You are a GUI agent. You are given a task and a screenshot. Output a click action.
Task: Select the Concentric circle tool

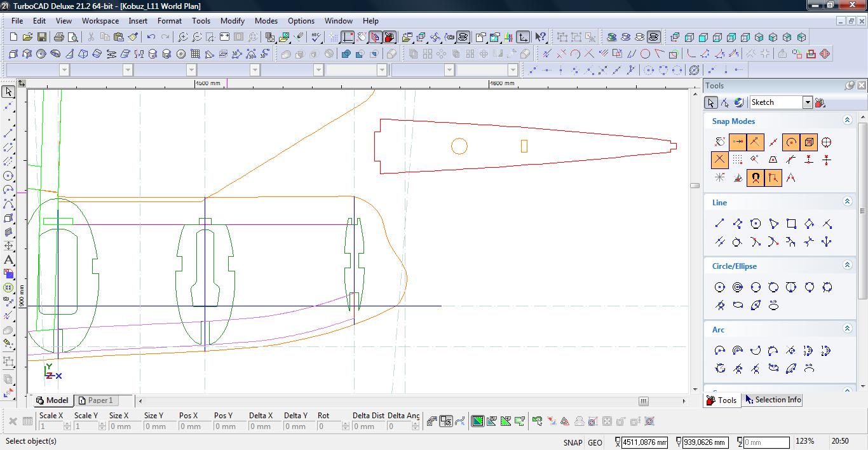[738, 287]
